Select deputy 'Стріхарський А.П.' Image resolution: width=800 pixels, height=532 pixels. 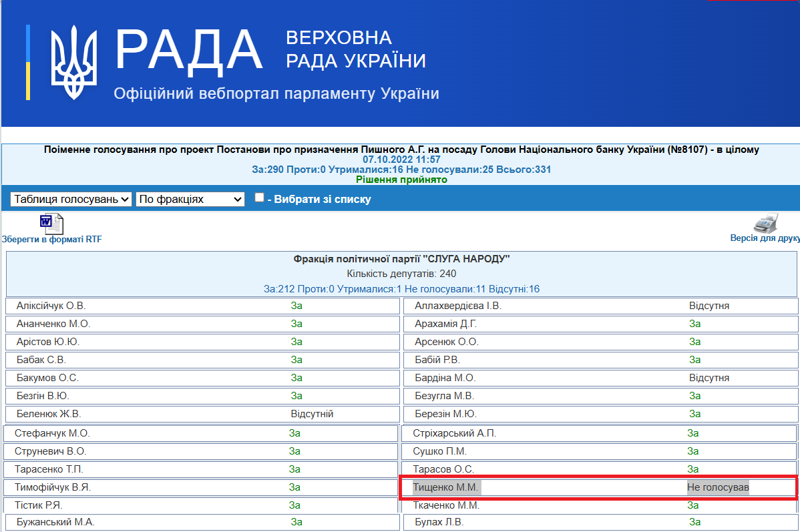click(455, 433)
